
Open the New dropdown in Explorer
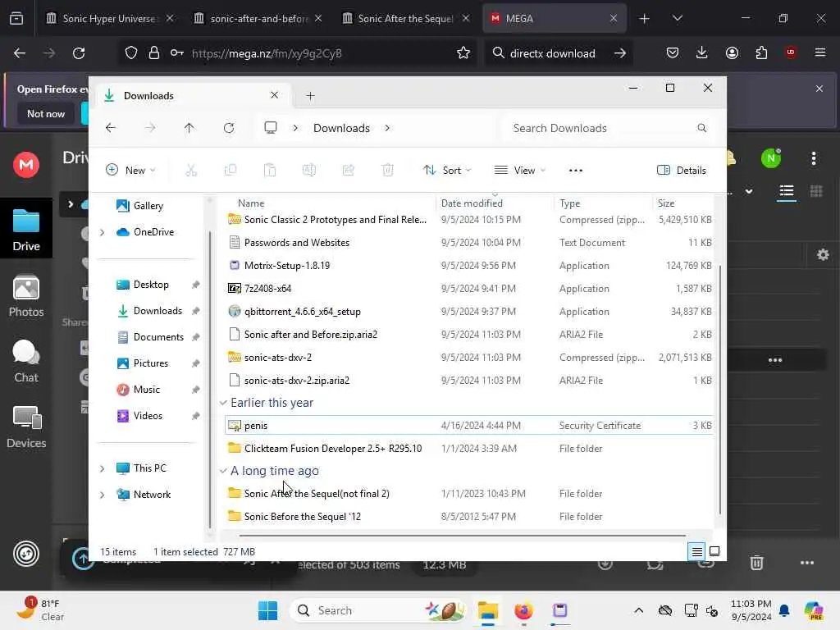[x=131, y=171]
